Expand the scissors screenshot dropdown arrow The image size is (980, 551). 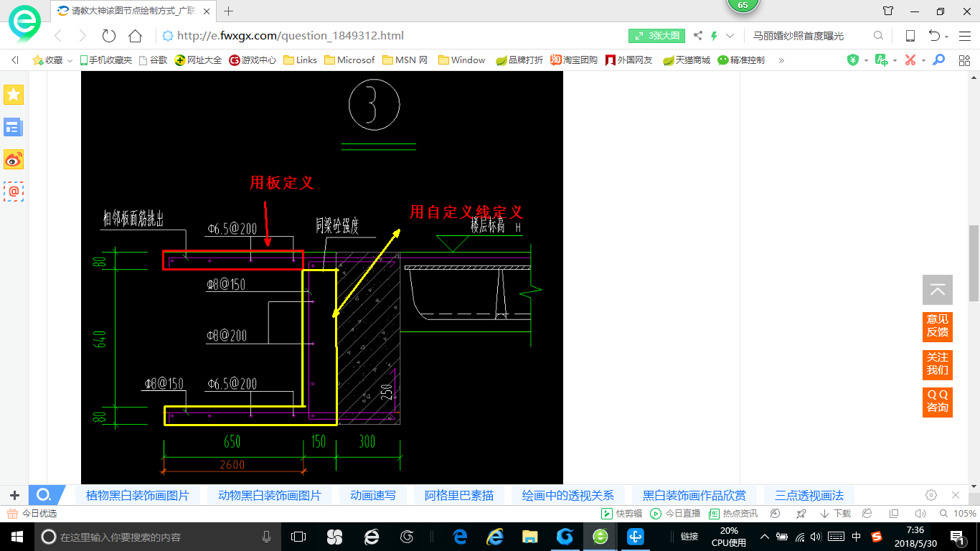(x=923, y=61)
